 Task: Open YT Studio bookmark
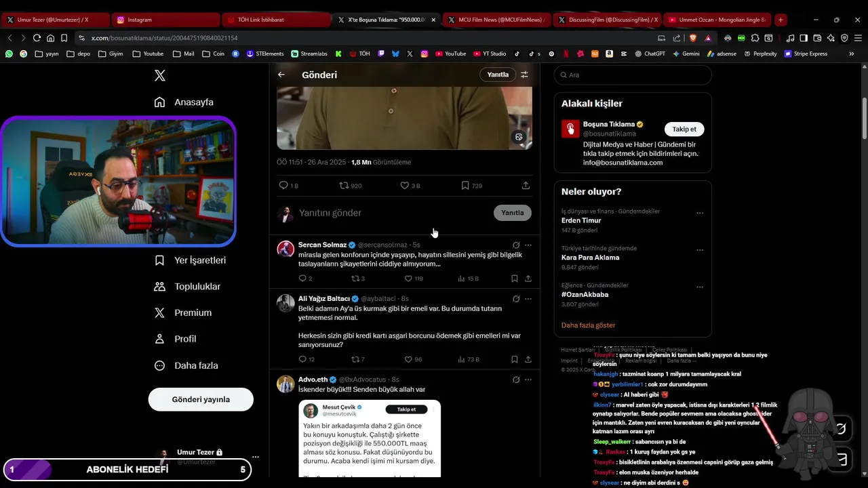pos(488,54)
